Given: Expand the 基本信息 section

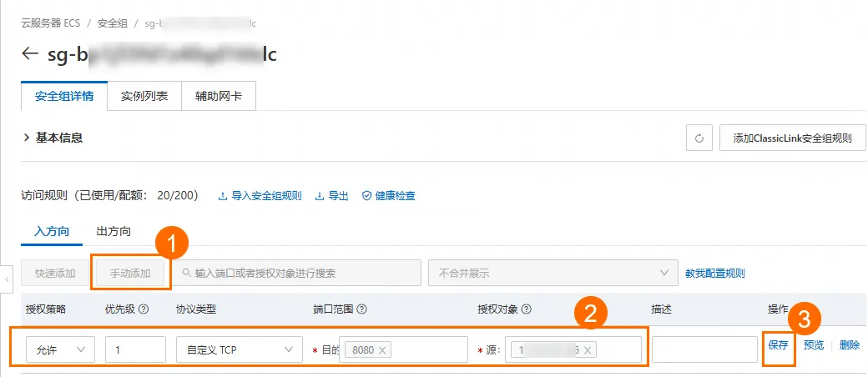Looking at the screenshot, I should [28, 138].
